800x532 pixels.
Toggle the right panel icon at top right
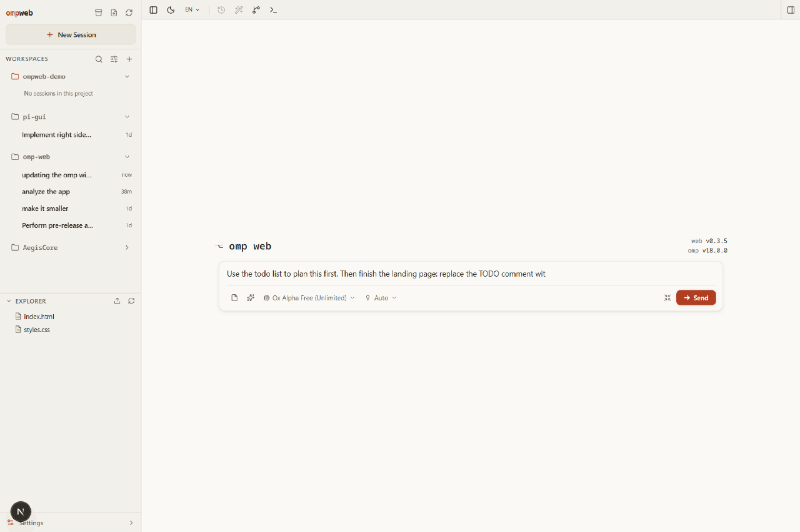[x=791, y=10]
